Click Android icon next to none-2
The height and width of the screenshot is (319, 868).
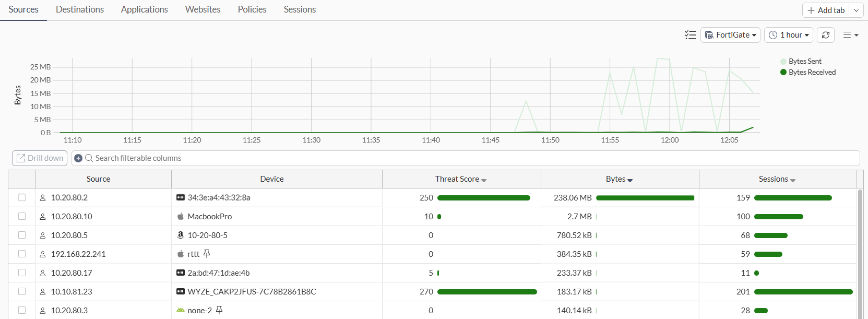tap(181, 310)
